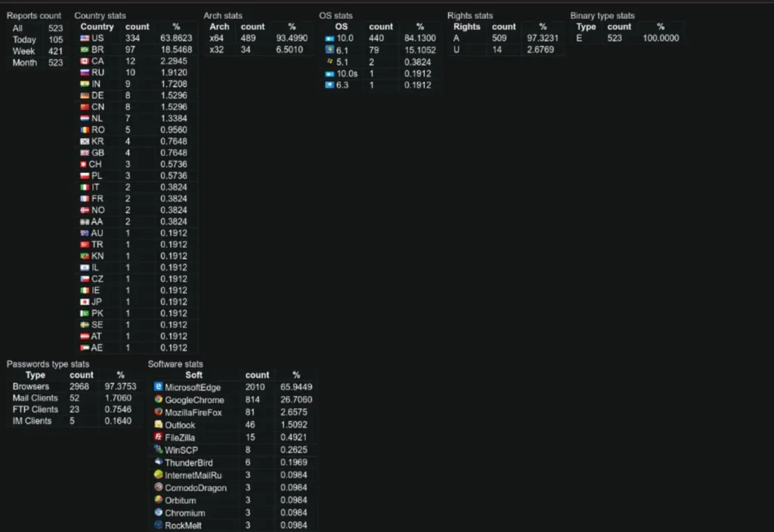Screen dimensions: 774x532
Task: Click the KR flag icon
Action: click(85, 141)
